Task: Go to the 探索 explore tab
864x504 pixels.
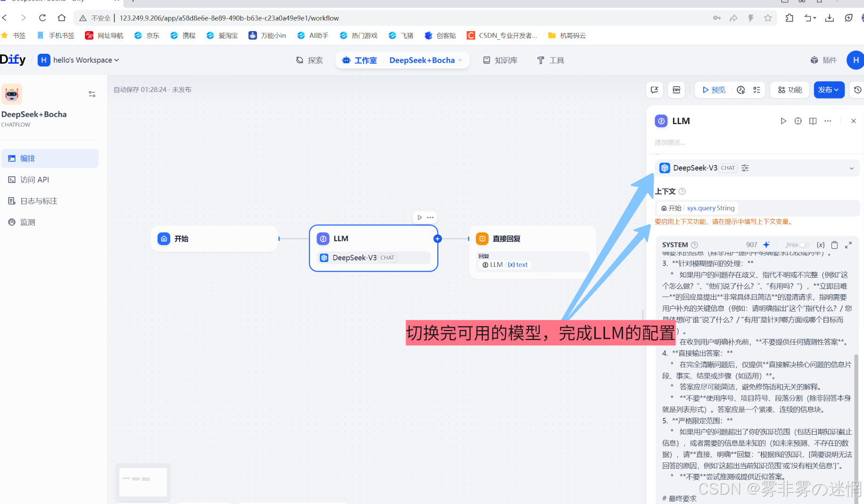Action: point(309,60)
